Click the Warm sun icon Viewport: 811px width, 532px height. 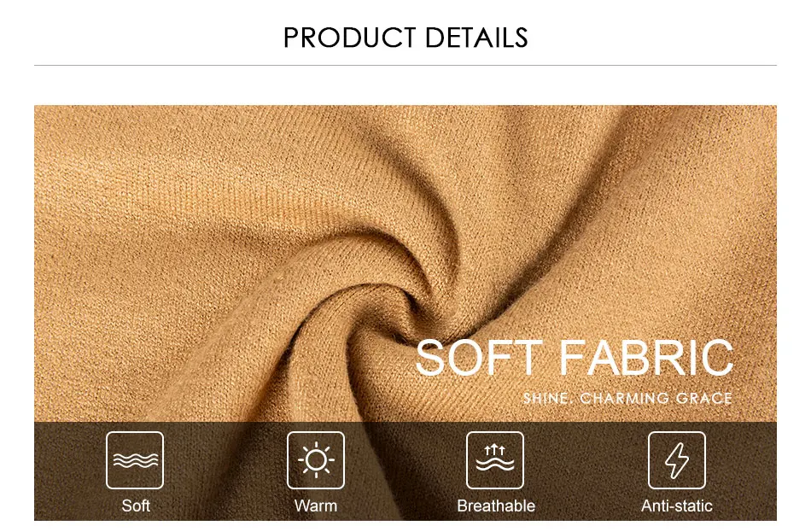click(x=316, y=460)
